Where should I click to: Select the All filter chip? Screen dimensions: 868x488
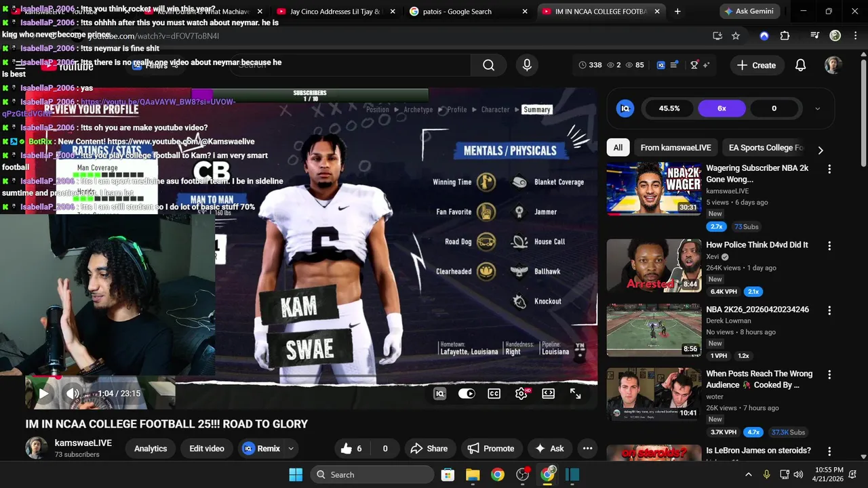(x=618, y=148)
